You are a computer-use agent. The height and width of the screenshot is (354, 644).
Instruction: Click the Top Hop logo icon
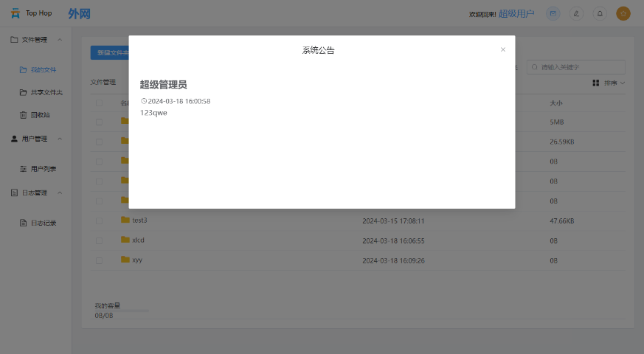(15, 13)
